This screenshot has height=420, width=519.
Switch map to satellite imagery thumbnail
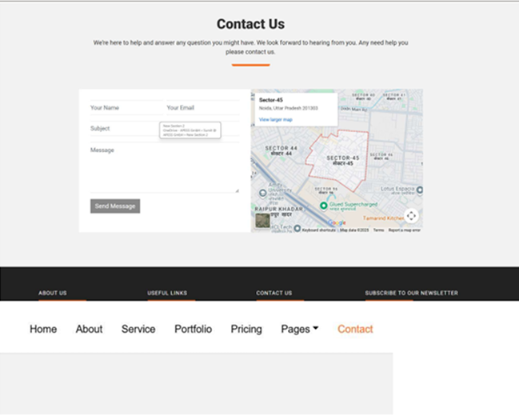click(x=262, y=221)
